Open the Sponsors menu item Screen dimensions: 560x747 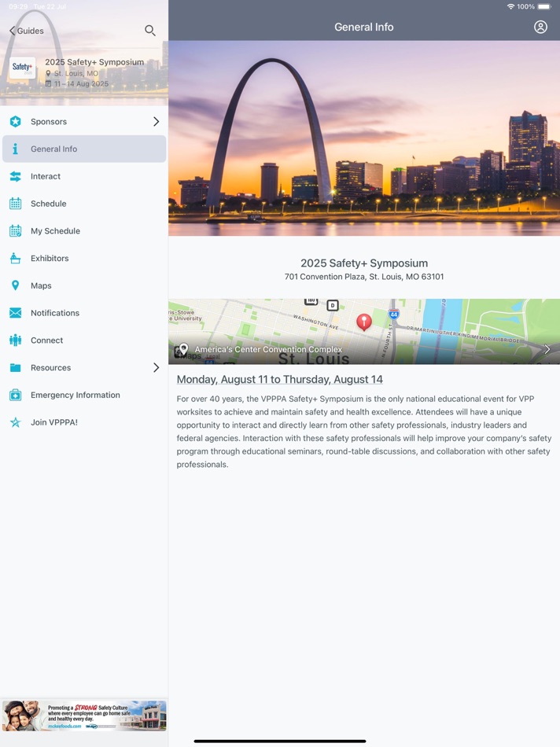point(84,121)
